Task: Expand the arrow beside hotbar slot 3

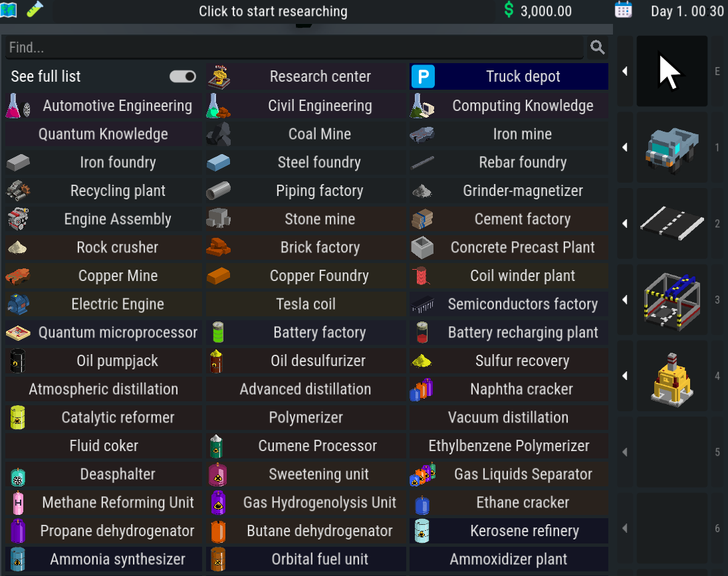Action: pos(625,300)
